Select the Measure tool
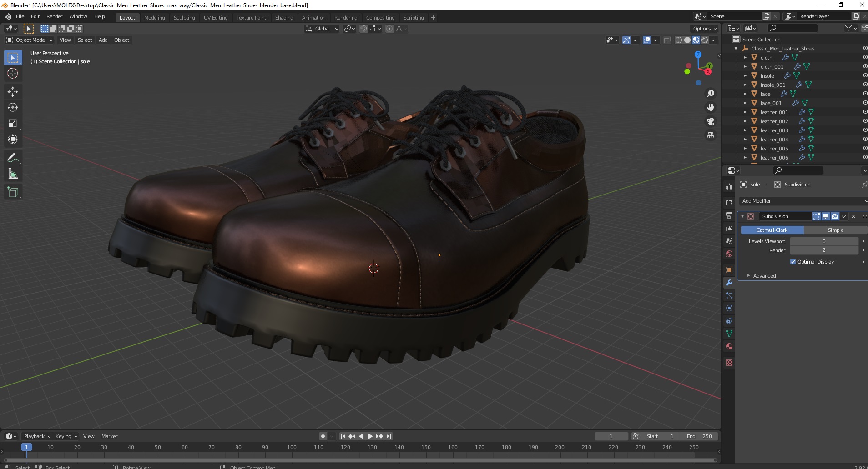The height and width of the screenshot is (469, 868). click(x=13, y=174)
